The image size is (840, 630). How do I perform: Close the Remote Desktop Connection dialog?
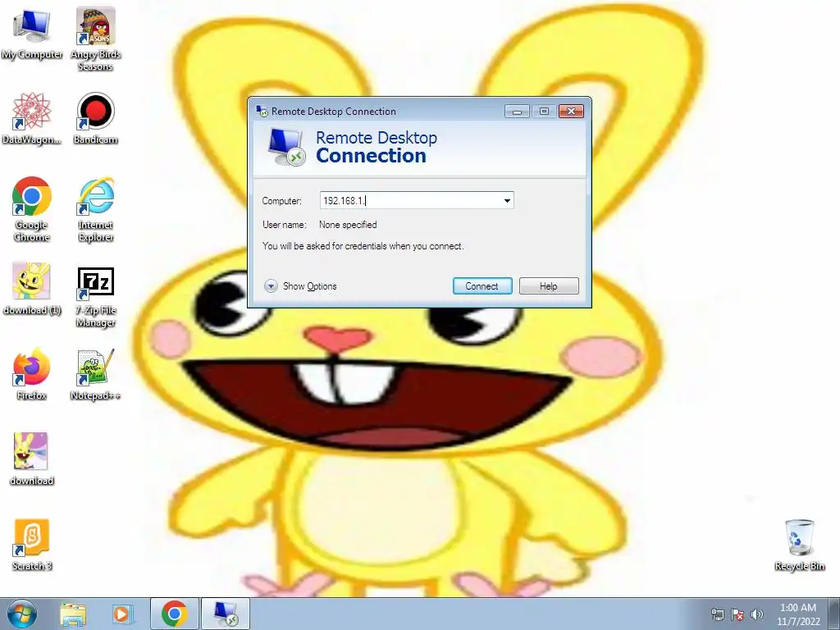[x=571, y=112]
